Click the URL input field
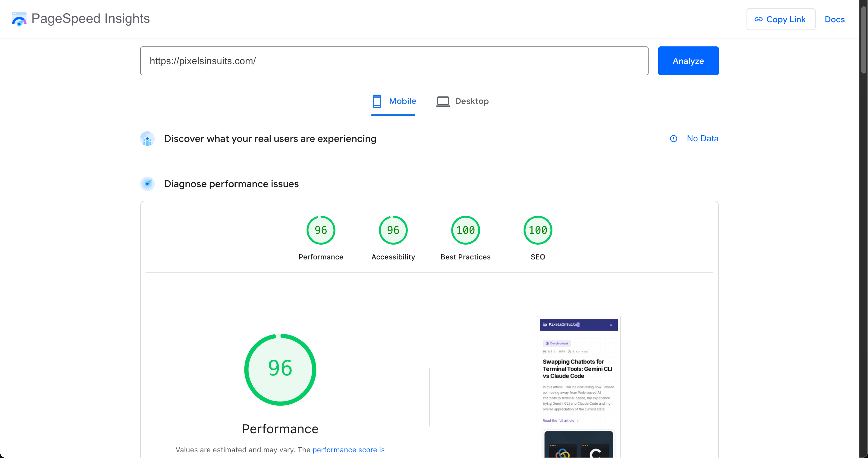868x458 pixels. pyautogui.click(x=394, y=61)
